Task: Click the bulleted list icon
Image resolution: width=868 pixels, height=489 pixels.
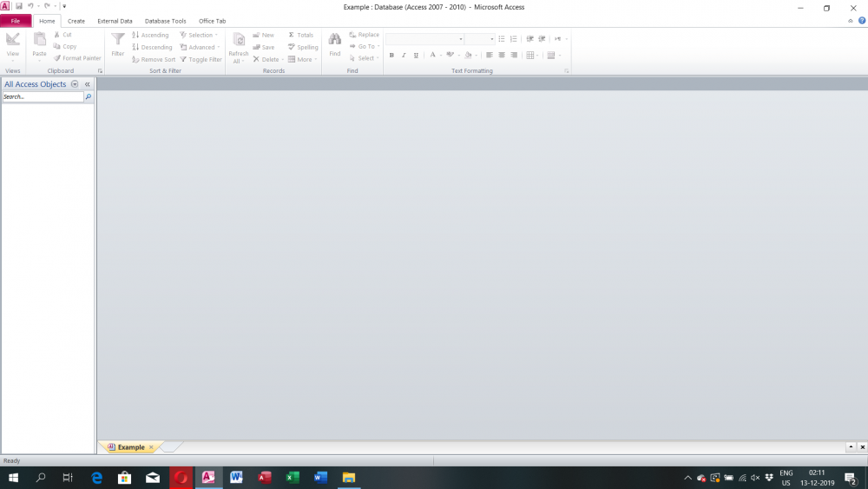Action: [502, 39]
